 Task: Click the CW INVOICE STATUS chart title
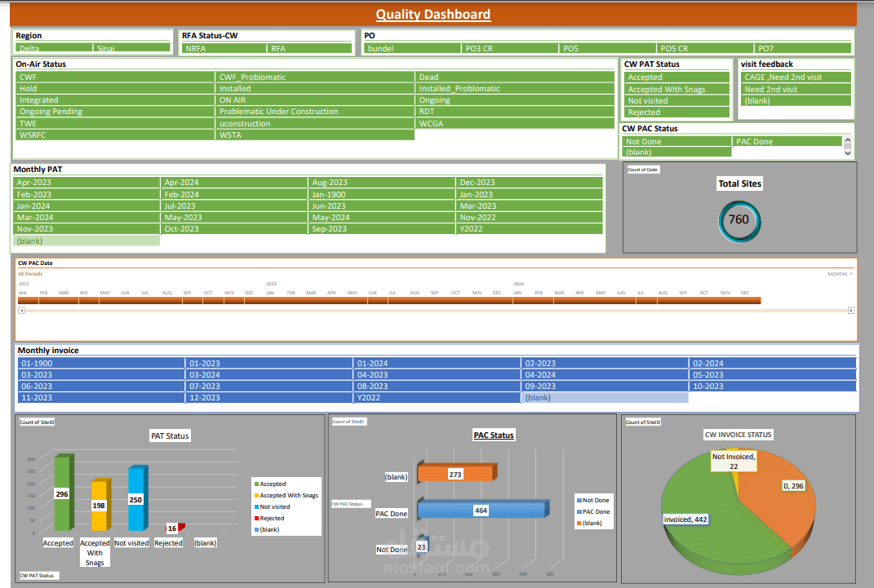(738, 435)
